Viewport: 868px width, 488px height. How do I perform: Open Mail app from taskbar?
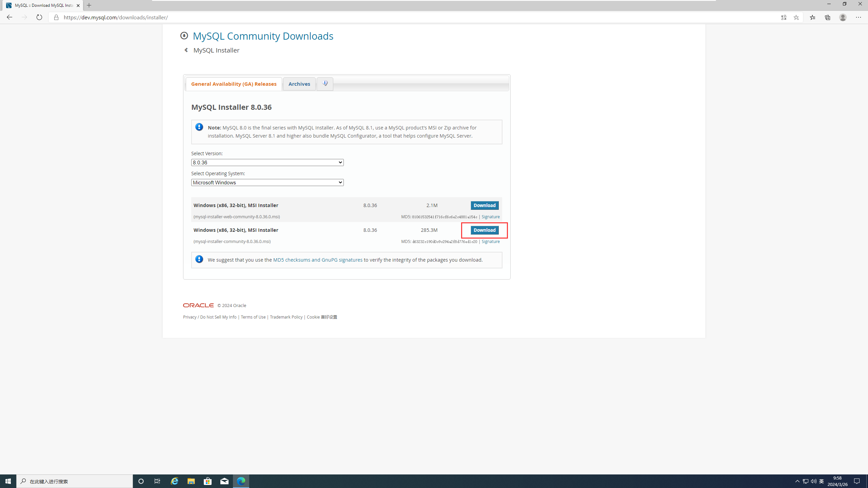point(224,481)
